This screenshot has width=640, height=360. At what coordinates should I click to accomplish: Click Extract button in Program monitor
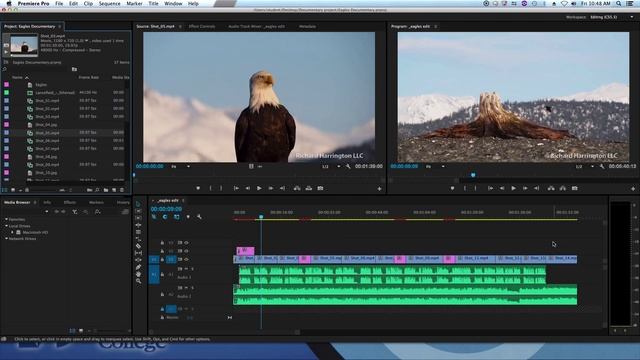point(562,188)
